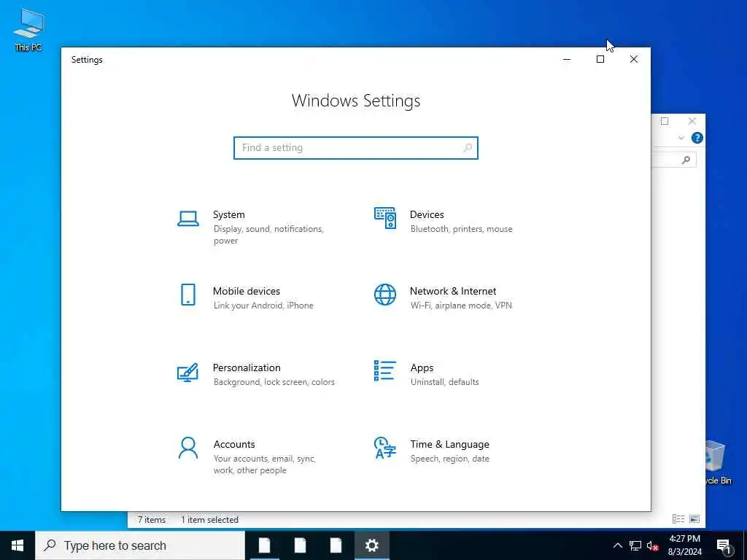The height and width of the screenshot is (560, 747).
Task: Close the Explorer window behind Settings
Action: click(x=692, y=121)
